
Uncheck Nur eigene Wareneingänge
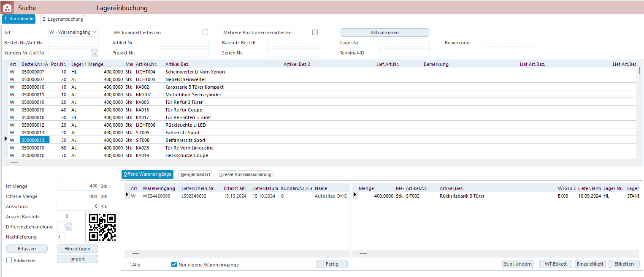tap(174, 265)
